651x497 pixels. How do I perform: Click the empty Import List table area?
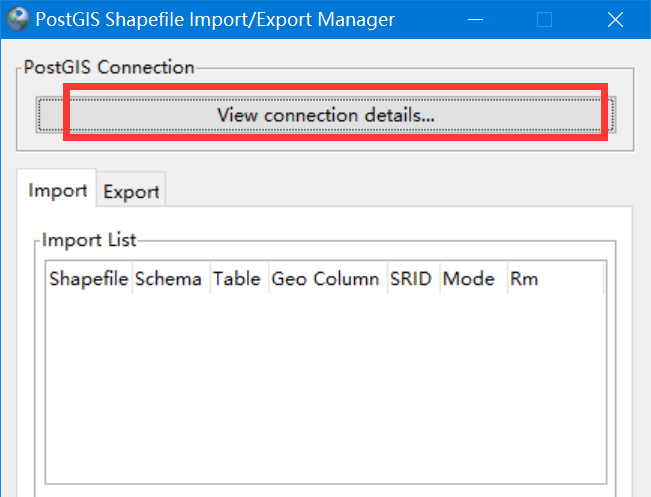click(325, 390)
